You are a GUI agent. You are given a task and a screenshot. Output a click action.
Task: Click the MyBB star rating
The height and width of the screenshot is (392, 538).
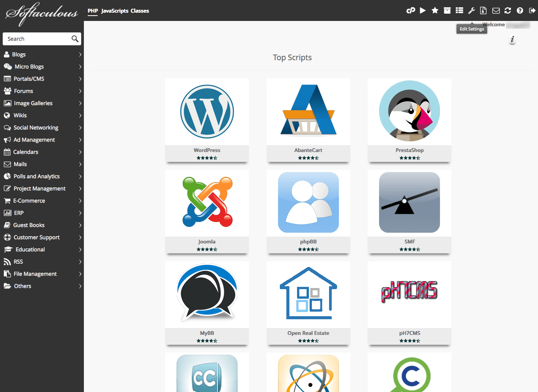[x=207, y=341]
